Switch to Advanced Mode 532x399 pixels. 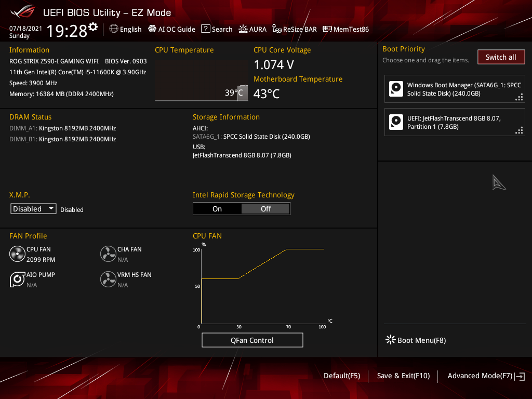pyautogui.click(x=480, y=376)
